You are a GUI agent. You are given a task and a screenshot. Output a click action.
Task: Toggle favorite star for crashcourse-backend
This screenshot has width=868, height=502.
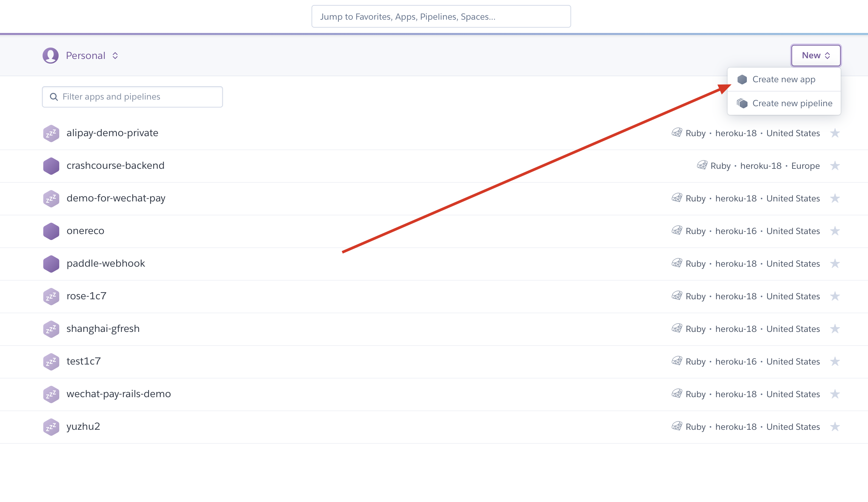(835, 166)
